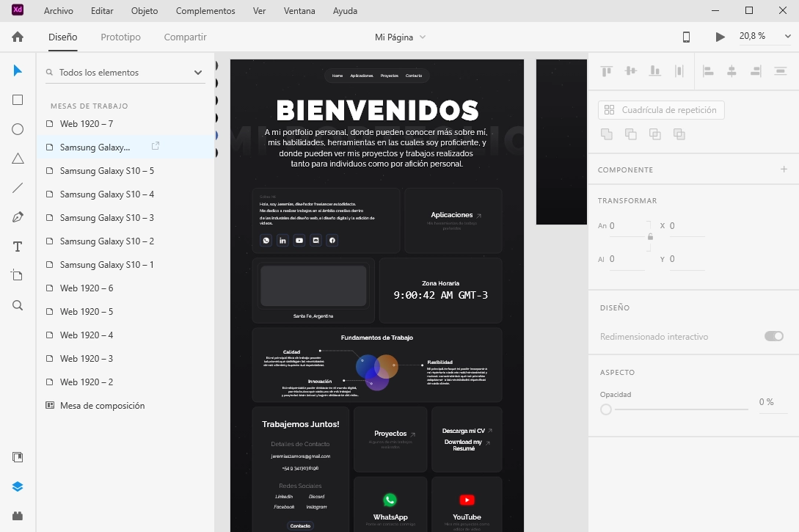The width and height of the screenshot is (799, 532).
Task: Open the Complementos menu
Action: pos(205,11)
